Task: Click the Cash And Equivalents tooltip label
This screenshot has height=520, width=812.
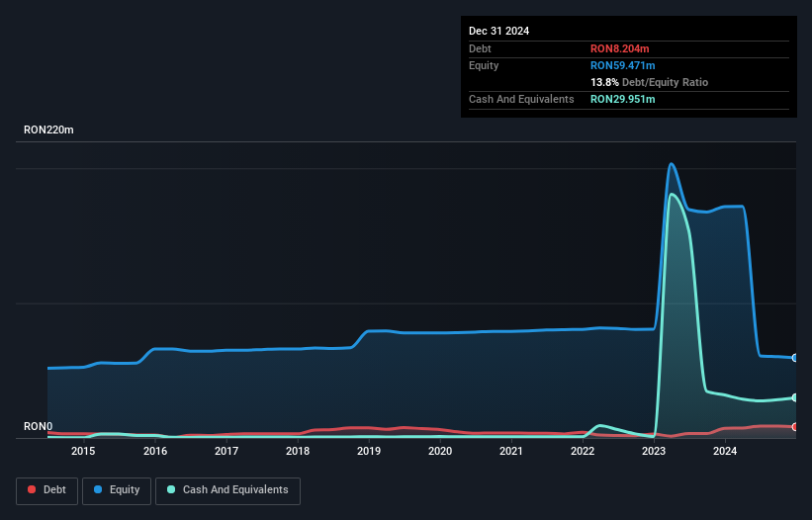Action: pyautogui.click(x=521, y=99)
